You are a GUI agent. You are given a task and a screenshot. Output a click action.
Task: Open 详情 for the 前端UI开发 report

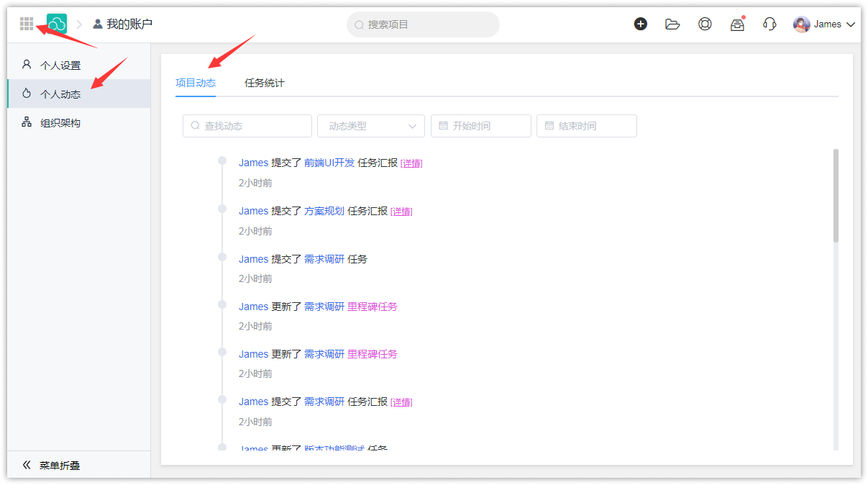pos(411,163)
